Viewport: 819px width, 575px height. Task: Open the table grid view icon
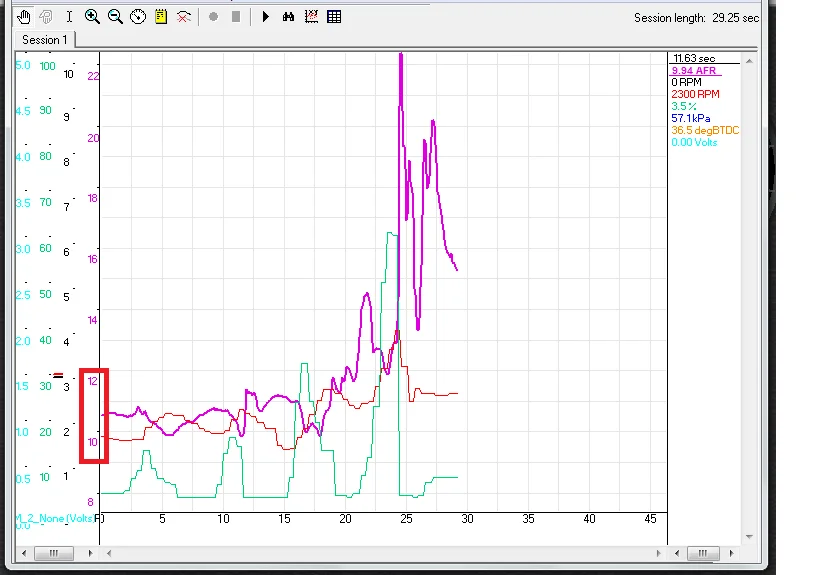pyautogui.click(x=334, y=17)
